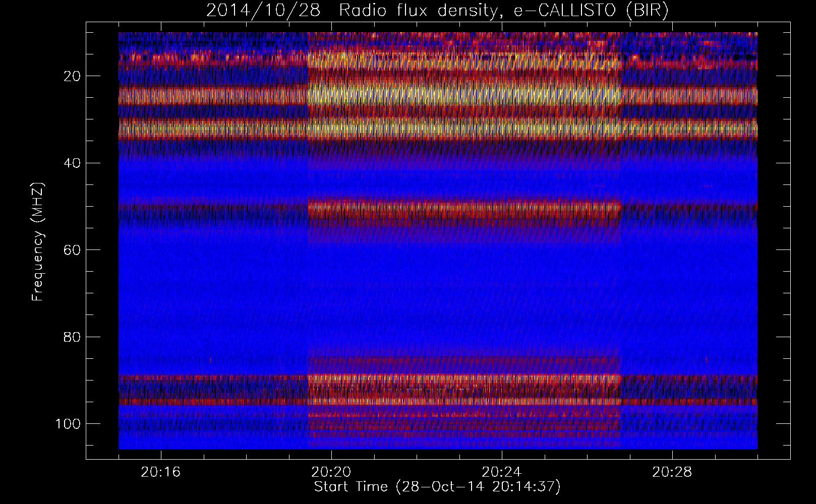The image size is (816, 504).
Task: Click the '20' frequency tick label
Action: point(73,76)
